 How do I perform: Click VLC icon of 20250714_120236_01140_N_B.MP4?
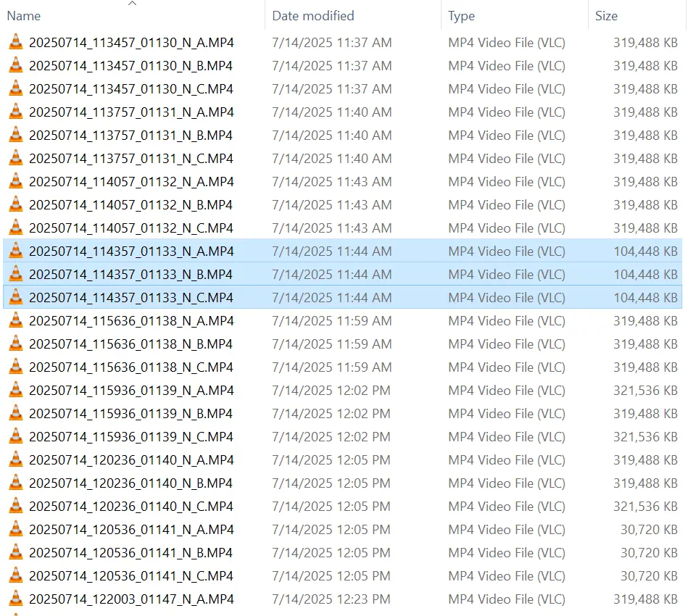pos(16,483)
